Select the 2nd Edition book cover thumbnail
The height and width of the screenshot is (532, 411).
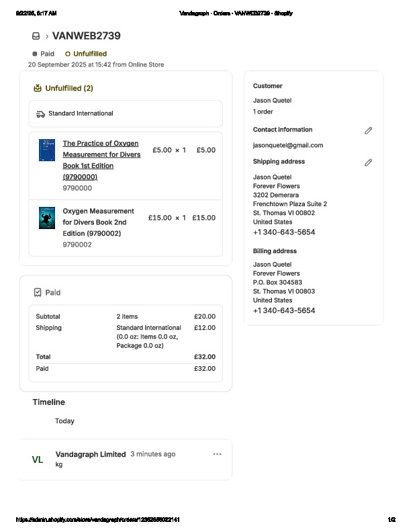pyautogui.click(x=46, y=218)
